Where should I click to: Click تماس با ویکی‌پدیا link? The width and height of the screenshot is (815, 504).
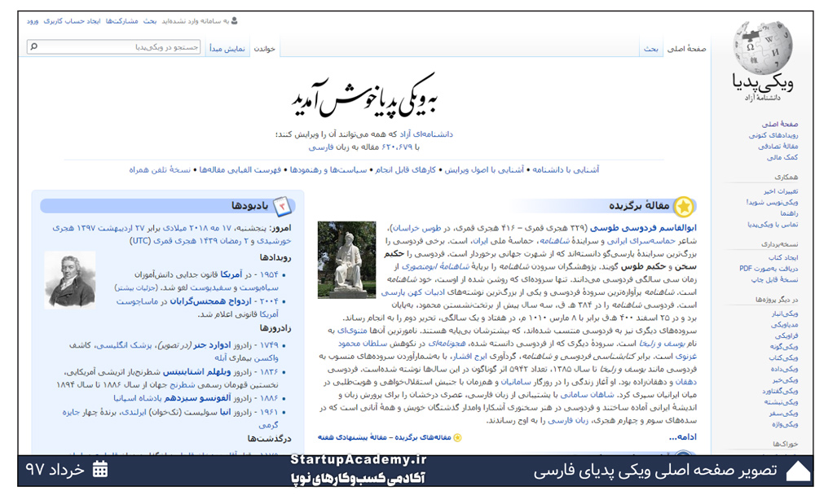click(x=773, y=225)
